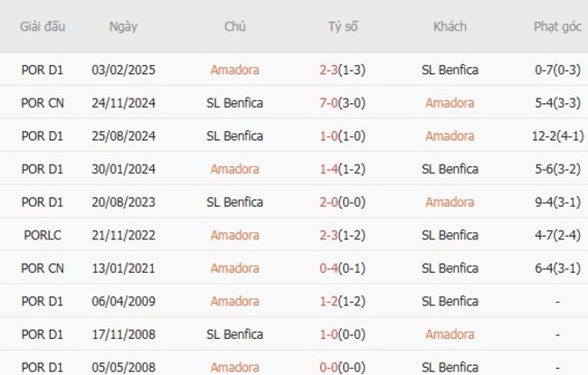Select the PORLC league label

pos(43,235)
